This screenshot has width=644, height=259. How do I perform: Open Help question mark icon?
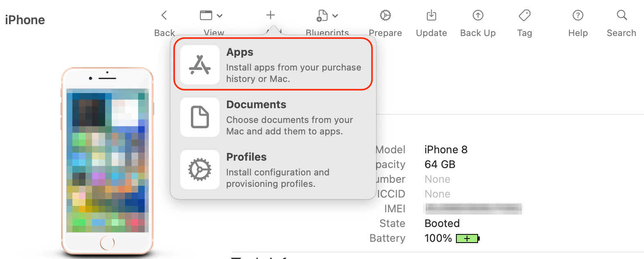click(578, 16)
